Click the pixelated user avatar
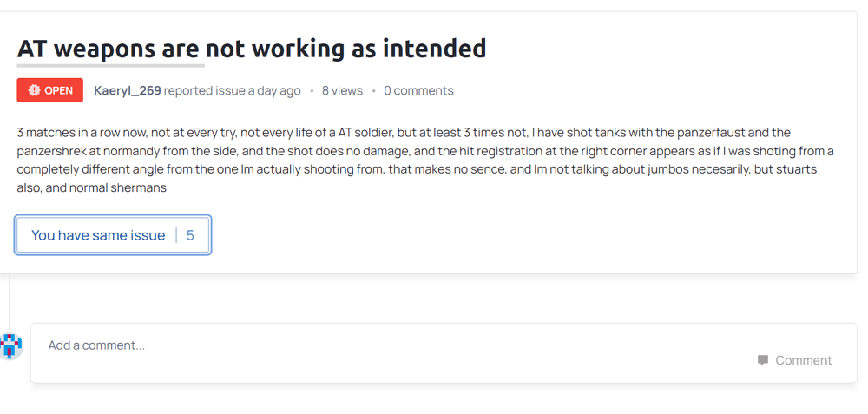Screen dimensions: 868x414 [x=10, y=345]
